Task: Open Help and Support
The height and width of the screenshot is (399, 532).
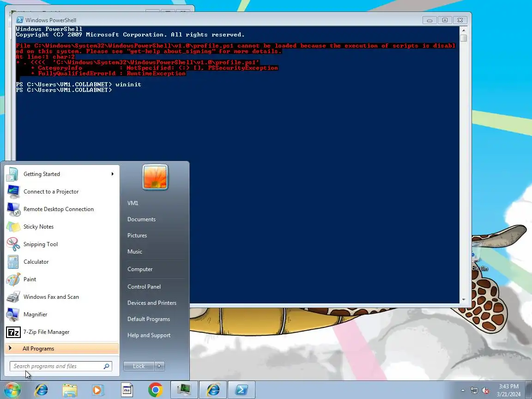Action: point(149,335)
